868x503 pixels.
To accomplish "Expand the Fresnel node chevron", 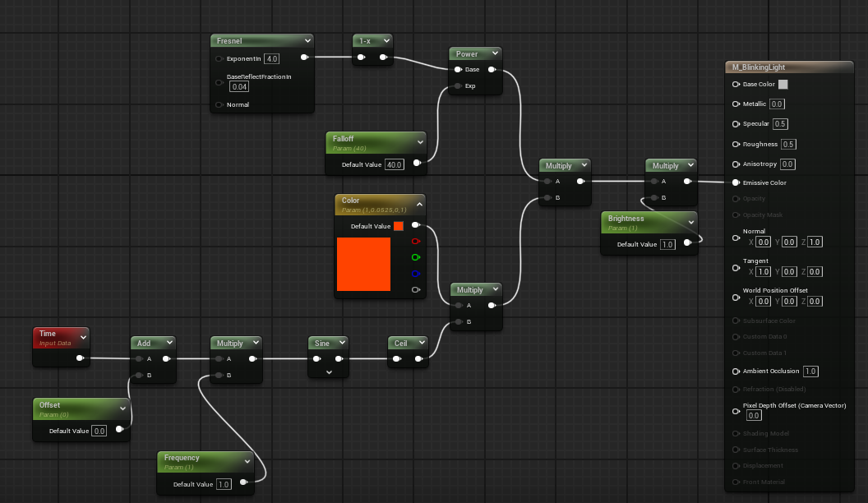I will tap(307, 40).
